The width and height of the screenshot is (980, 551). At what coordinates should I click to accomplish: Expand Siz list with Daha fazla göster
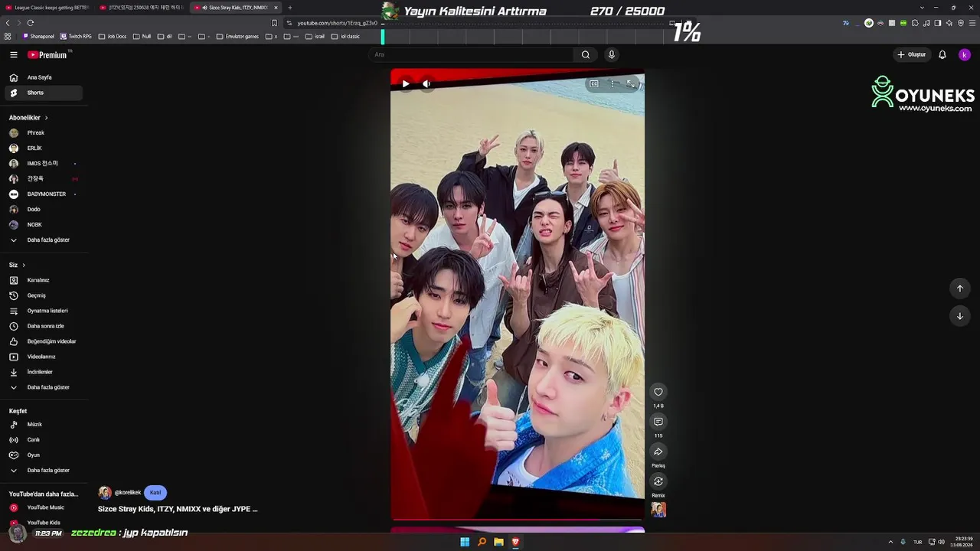pos(43,387)
